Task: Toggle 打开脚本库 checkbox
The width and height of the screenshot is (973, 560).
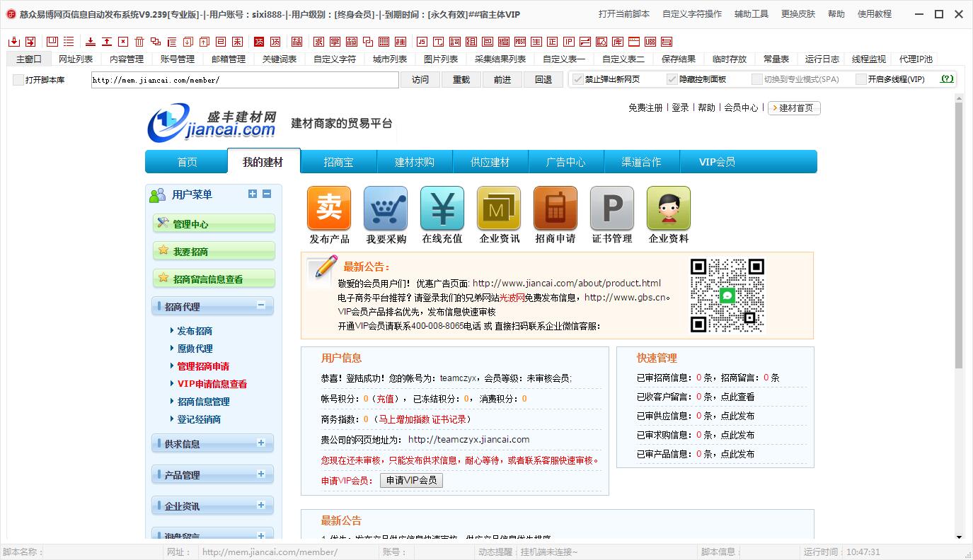Action: coord(18,80)
